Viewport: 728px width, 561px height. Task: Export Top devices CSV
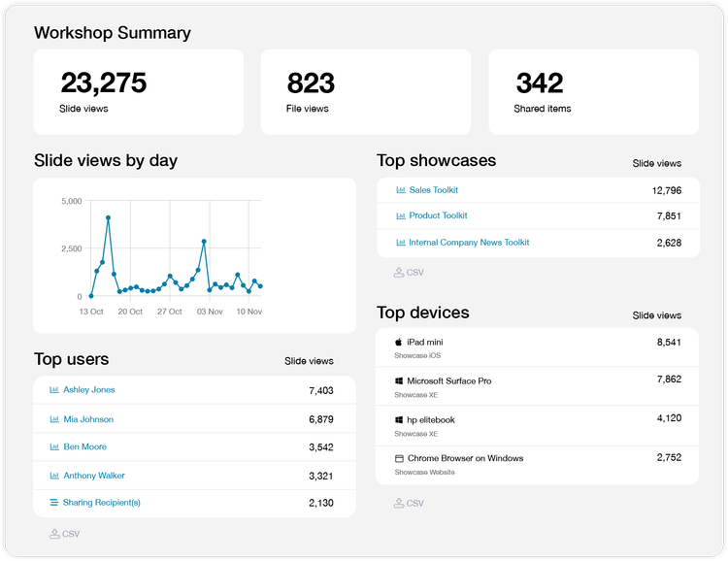pos(409,503)
